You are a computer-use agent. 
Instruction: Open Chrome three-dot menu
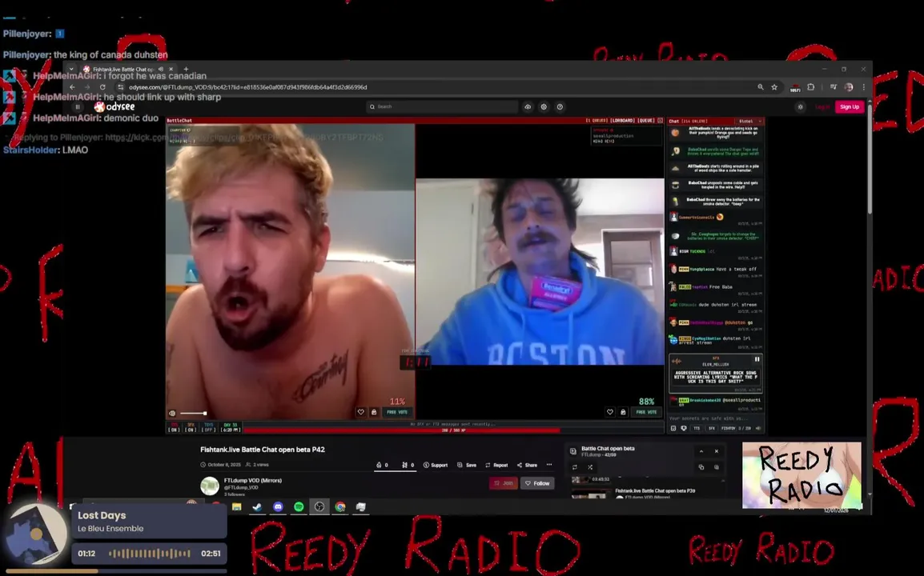coord(864,87)
